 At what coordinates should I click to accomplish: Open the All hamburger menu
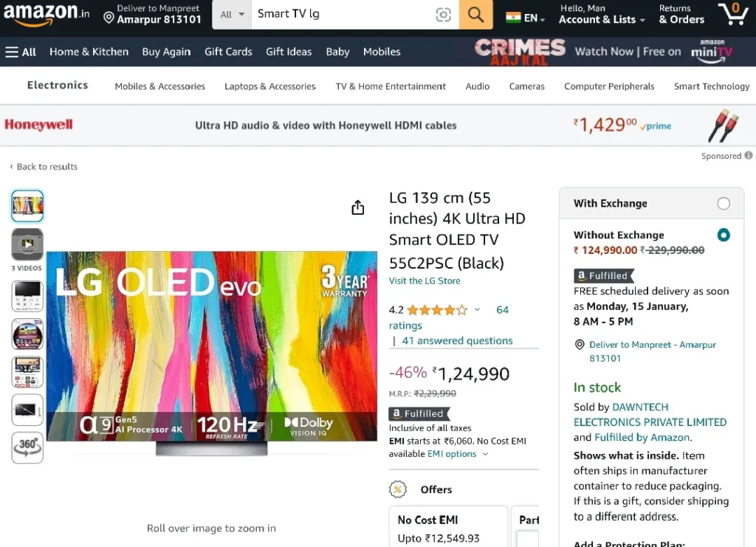pyautogui.click(x=21, y=52)
